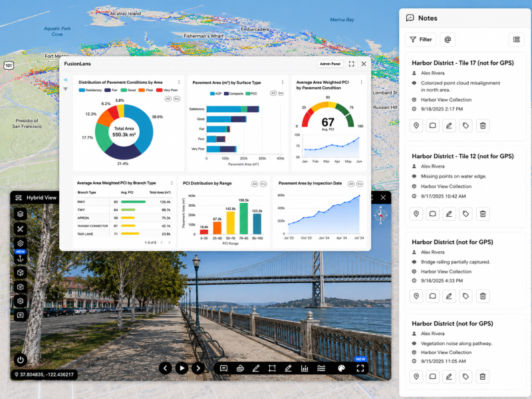The width and height of the screenshot is (532, 399).
Task: Click the compass in Hybrid View
Action: (x=380, y=215)
